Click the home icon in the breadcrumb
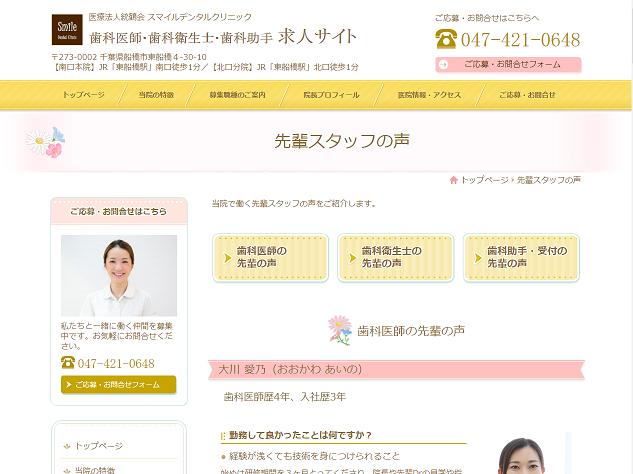The height and width of the screenshot is (474, 633). click(454, 180)
